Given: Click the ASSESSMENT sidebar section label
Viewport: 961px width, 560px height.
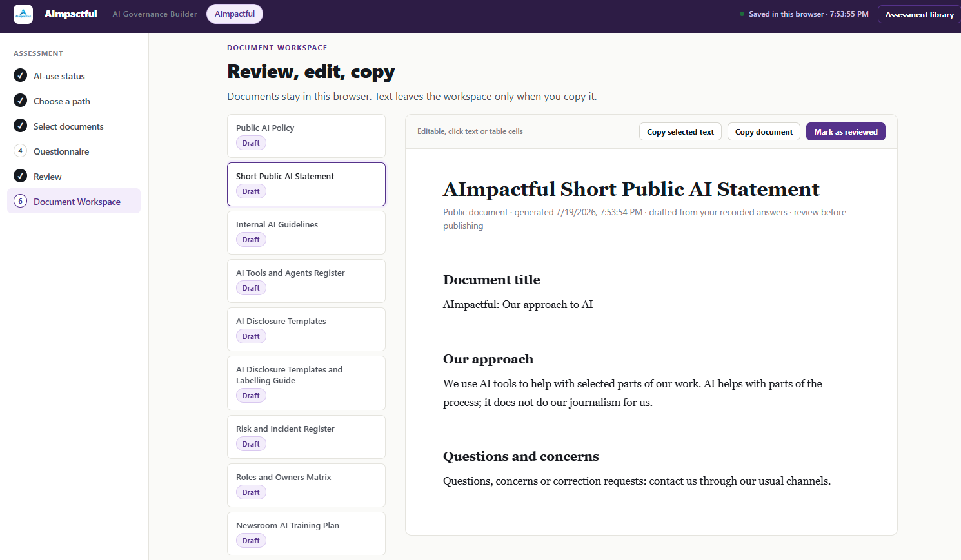Looking at the screenshot, I should point(38,53).
